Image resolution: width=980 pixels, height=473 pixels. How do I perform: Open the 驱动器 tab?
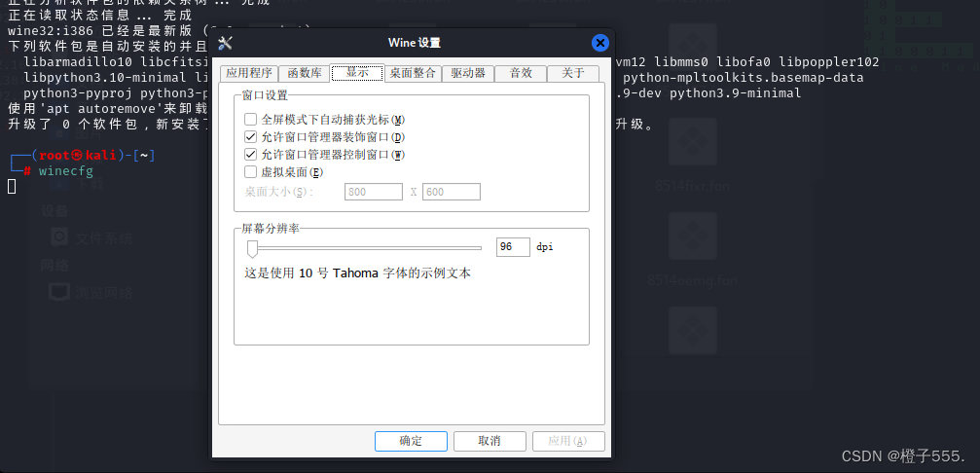[x=468, y=73]
